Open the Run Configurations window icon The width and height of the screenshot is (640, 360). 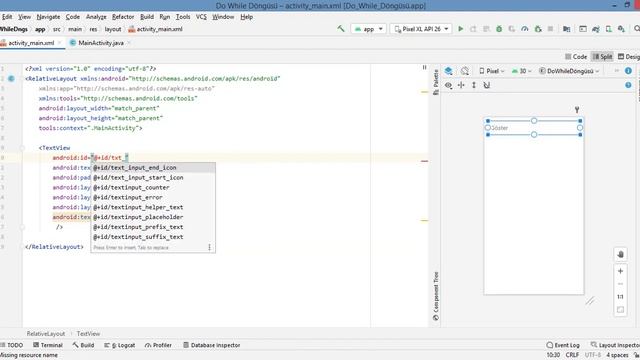click(583, 29)
